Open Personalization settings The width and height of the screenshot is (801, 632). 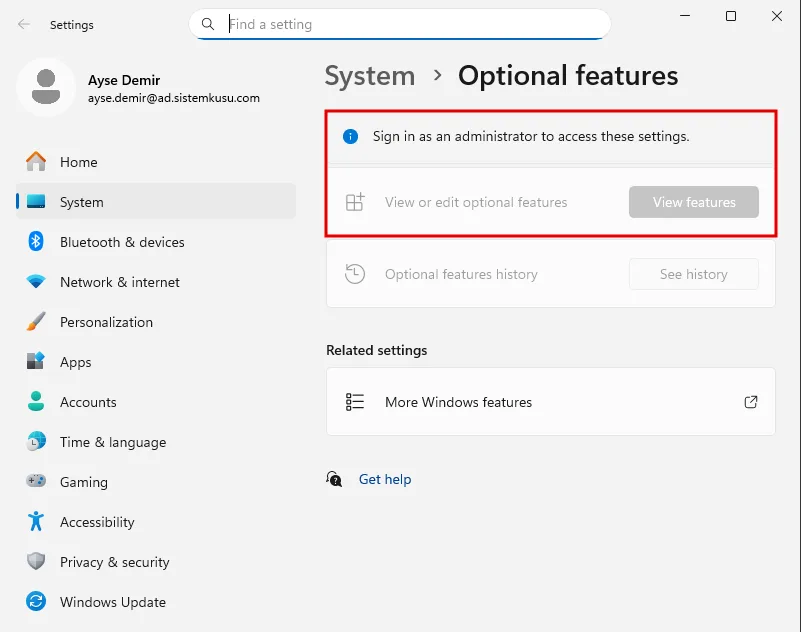pos(156,322)
